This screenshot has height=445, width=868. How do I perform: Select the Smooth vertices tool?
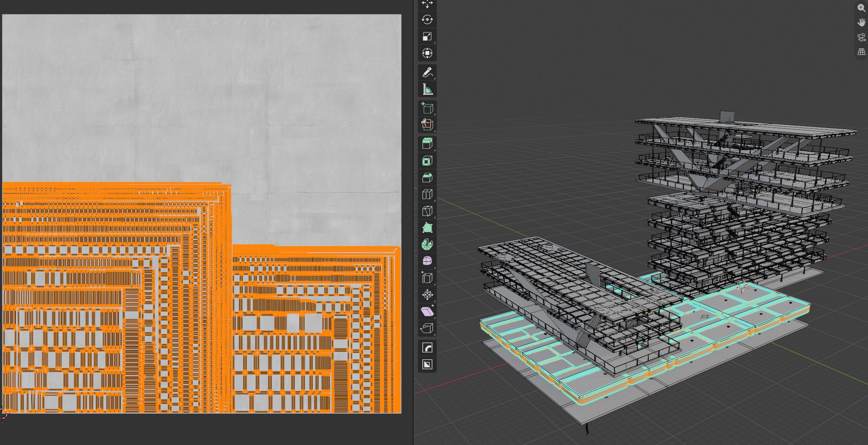click(427, 261)
